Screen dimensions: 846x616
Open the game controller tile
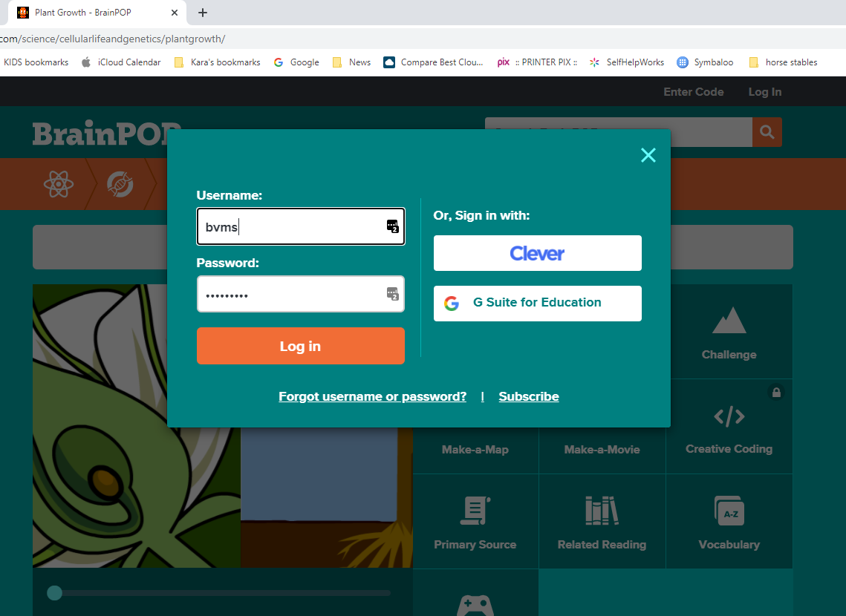point(475,594)
